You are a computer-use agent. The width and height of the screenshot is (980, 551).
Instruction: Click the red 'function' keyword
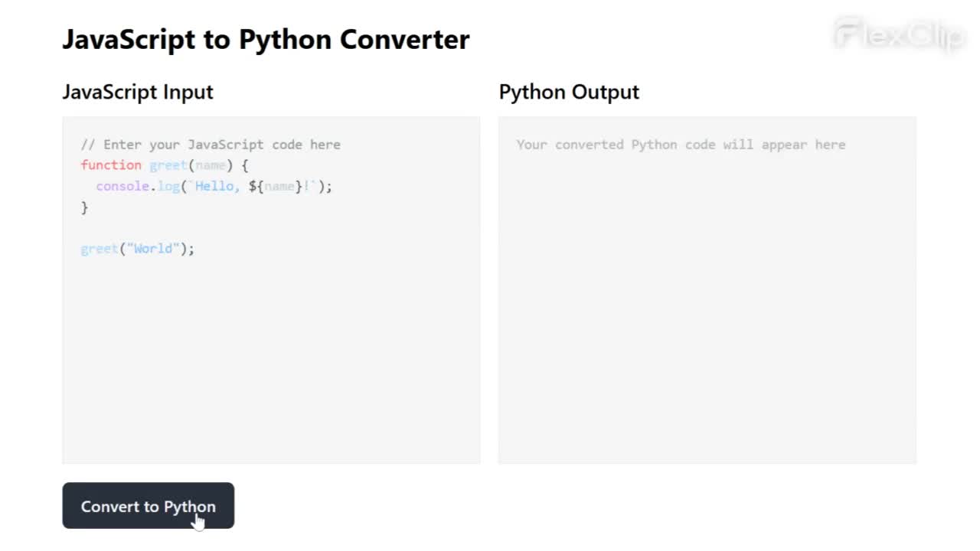111,165
